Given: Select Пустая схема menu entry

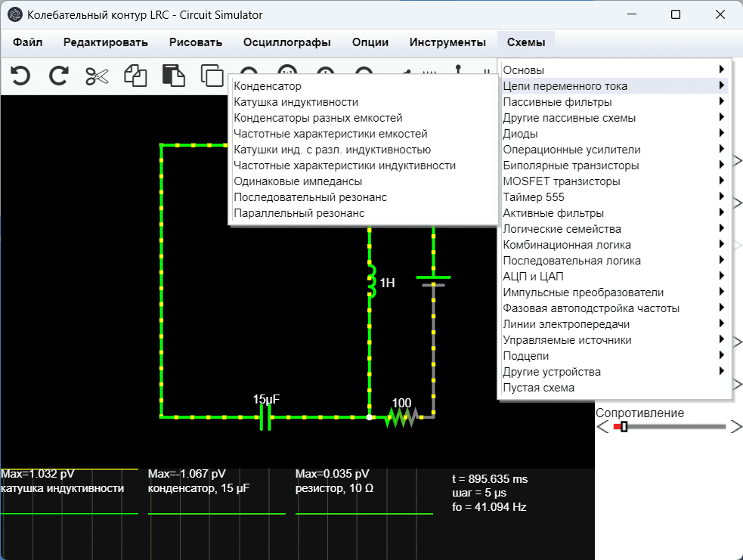Looking at the screenshot, I should pos(538,388).
